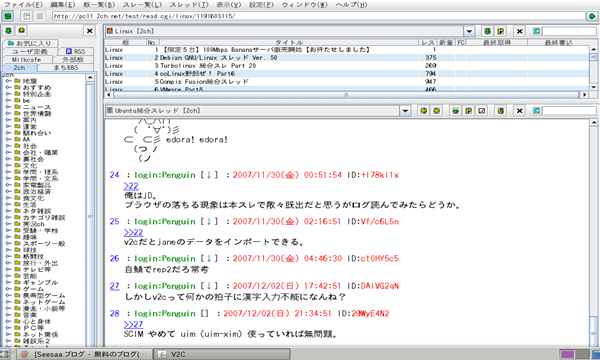Screen dimensions: 600x360
Task: Close the Linux [2ch] board tab
Action: (519, 31)
